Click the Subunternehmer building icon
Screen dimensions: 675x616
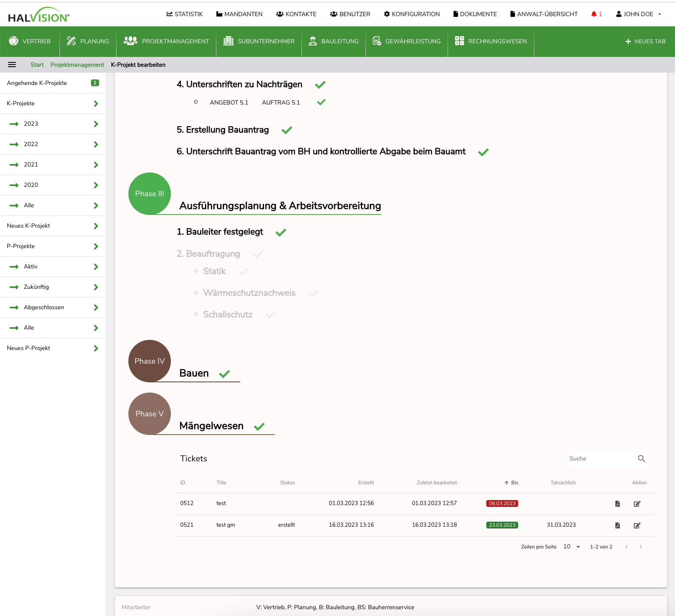tap(229, 41)
